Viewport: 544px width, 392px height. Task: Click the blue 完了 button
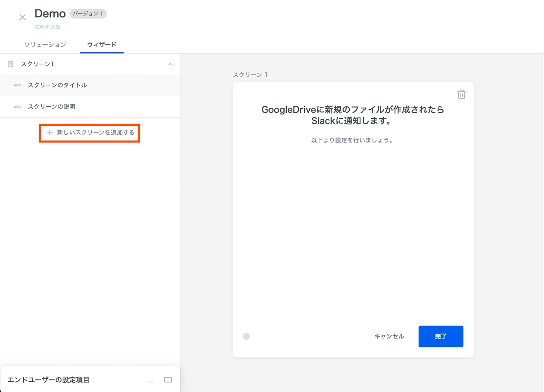[x=441, y=336]
